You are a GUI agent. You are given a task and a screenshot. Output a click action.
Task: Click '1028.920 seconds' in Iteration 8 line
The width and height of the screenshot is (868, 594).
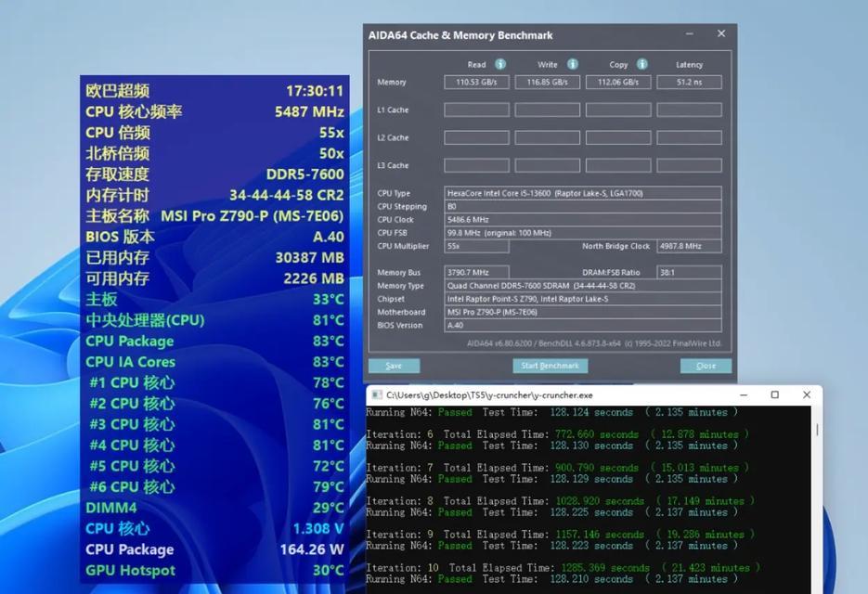[600, 501]
